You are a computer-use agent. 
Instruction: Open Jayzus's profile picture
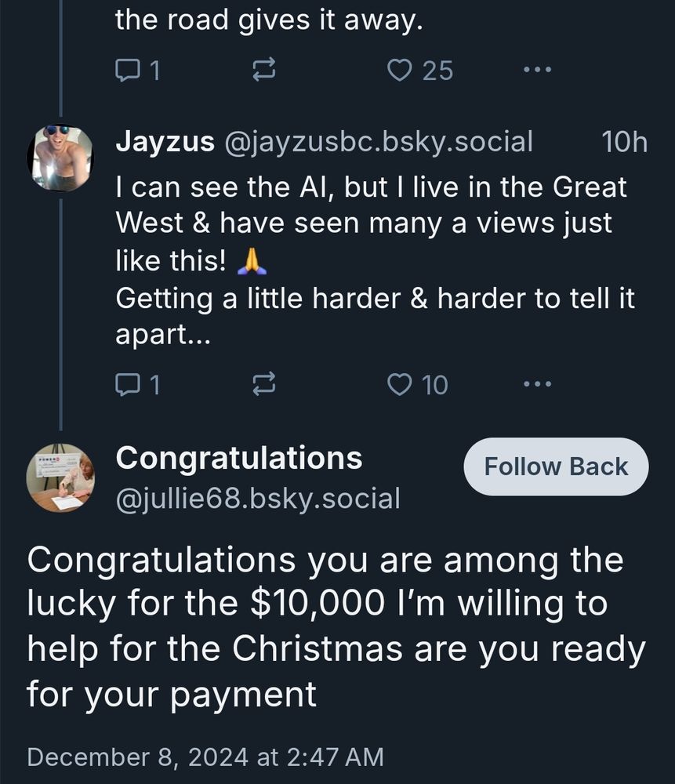tap(60, 158)
